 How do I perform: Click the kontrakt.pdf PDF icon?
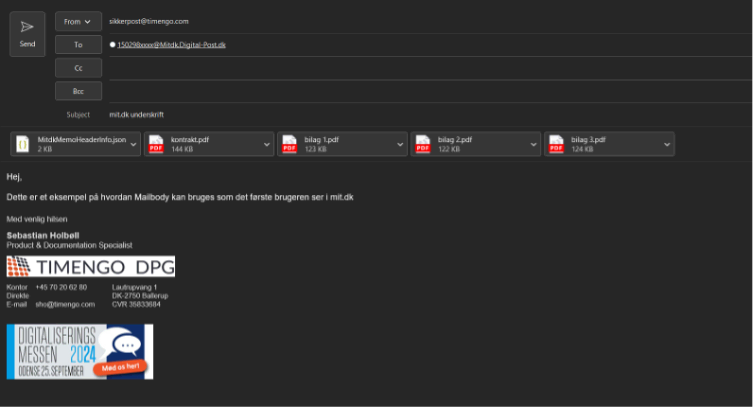click(x=156, y=144)
